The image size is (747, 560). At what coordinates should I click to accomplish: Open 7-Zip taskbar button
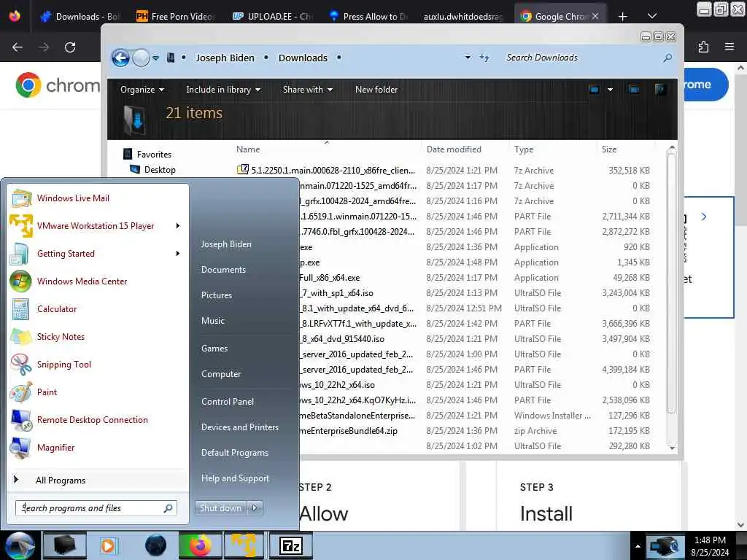(x=290, y=545)
